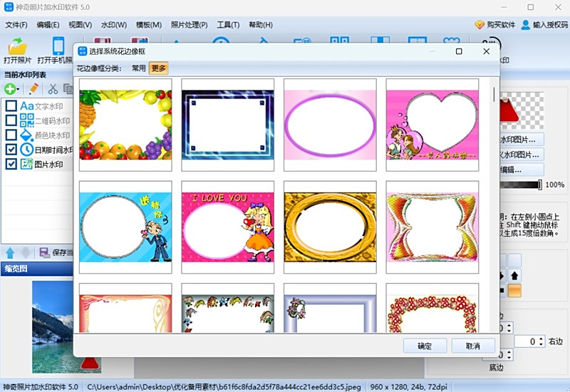Uncheck the 日期时间水印 checkbox
The width and height of the screenshot is (570, 392).
tap(11, 150)
